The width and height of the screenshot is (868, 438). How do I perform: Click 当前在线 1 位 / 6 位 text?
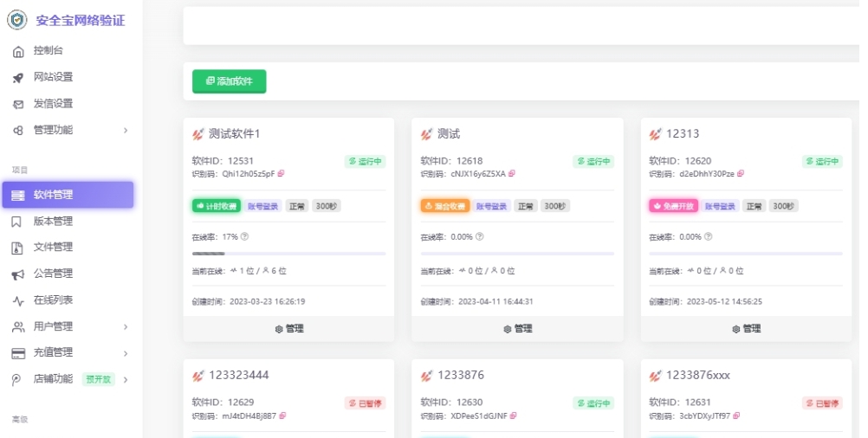click(239, 271)
